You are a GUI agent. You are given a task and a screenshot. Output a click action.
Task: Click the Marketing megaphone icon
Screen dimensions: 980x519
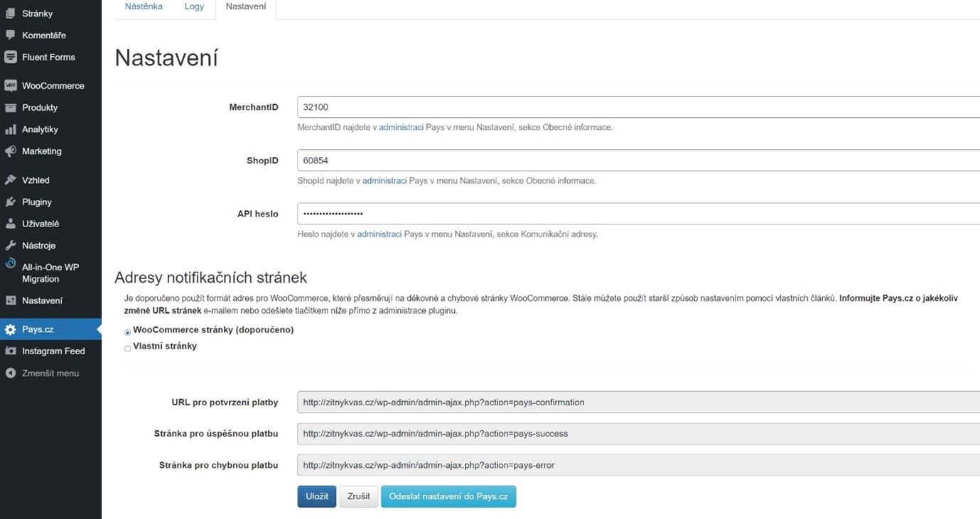click(x=11, y=151)
